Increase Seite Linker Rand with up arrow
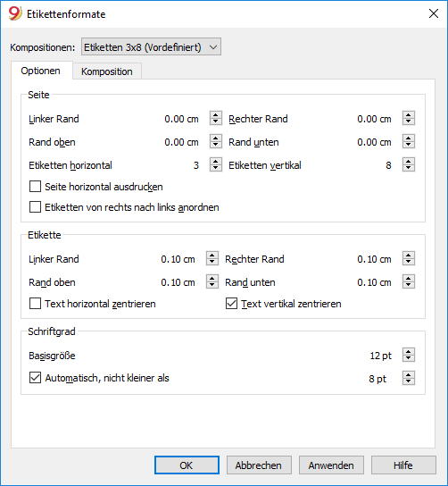 216,115
